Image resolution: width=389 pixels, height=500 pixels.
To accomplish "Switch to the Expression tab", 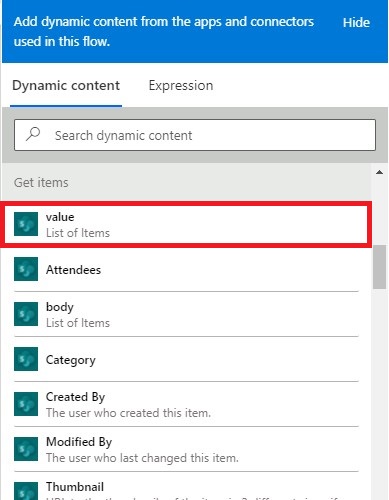I will tap(181, 86).
